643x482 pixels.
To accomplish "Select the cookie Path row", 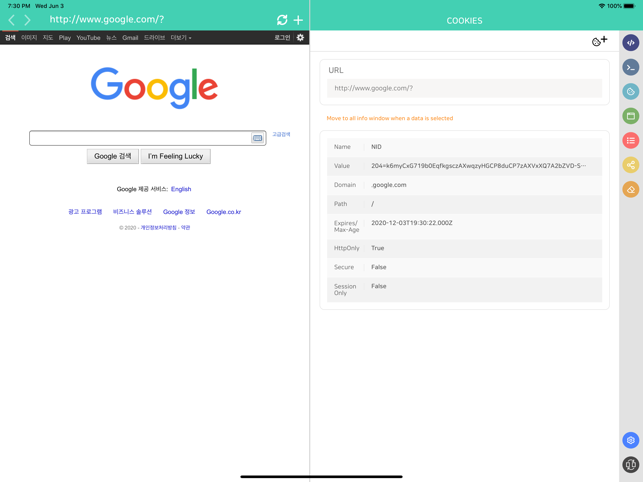I will click(464, 204).
